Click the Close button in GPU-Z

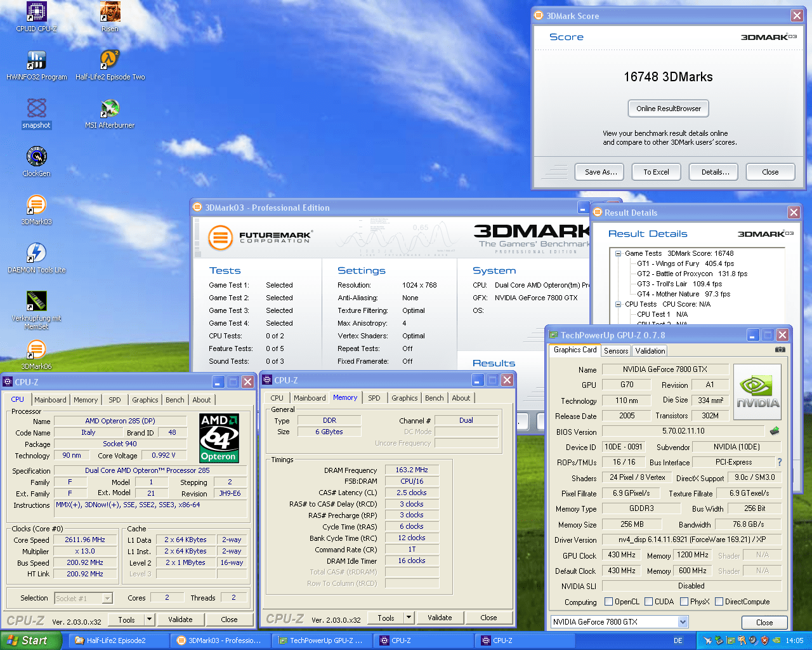764,623
